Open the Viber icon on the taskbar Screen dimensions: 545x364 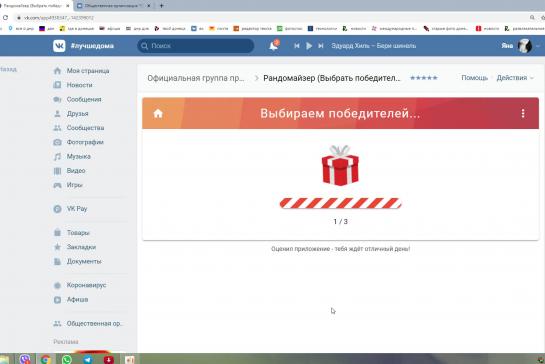point(25,359)
